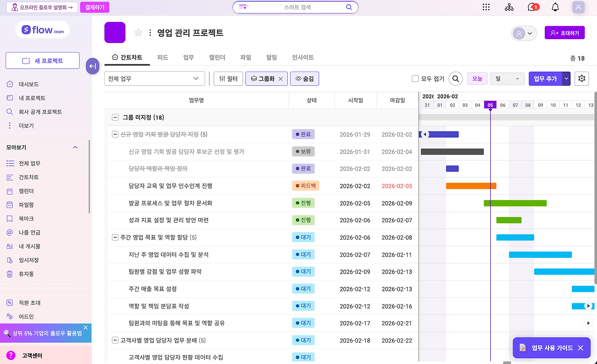Click the smart search magnifier icon
Screen dimensions: 597x364
[349, 7]
